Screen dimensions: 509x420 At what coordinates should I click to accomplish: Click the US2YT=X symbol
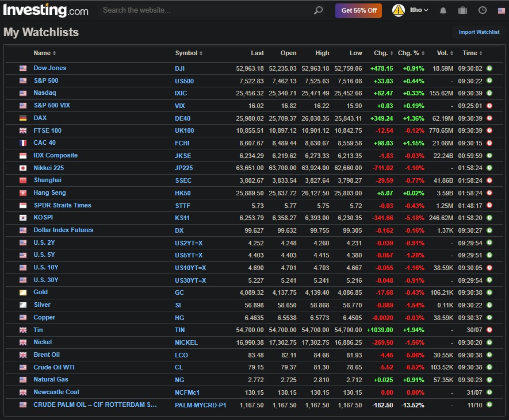pos(189,243)
